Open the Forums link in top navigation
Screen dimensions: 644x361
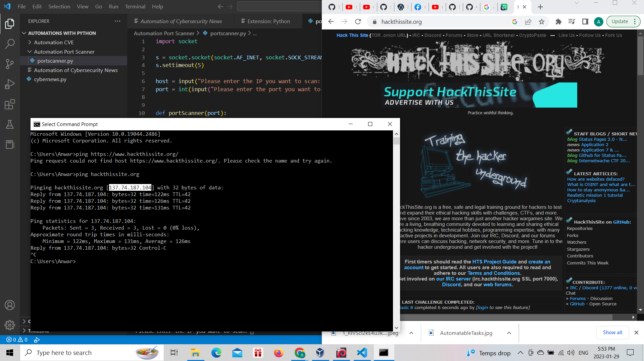(x=454, y=35)
